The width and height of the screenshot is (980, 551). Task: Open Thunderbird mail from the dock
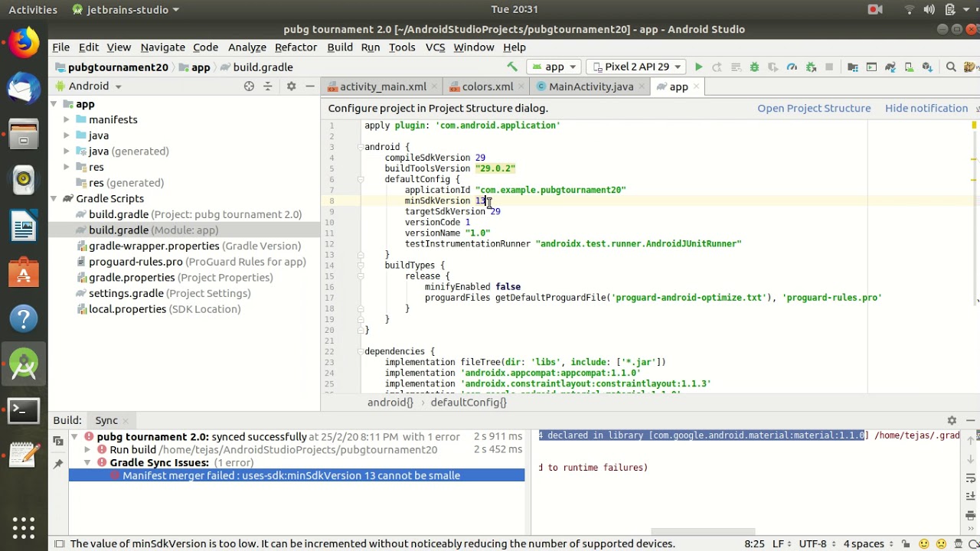point(24,88)
